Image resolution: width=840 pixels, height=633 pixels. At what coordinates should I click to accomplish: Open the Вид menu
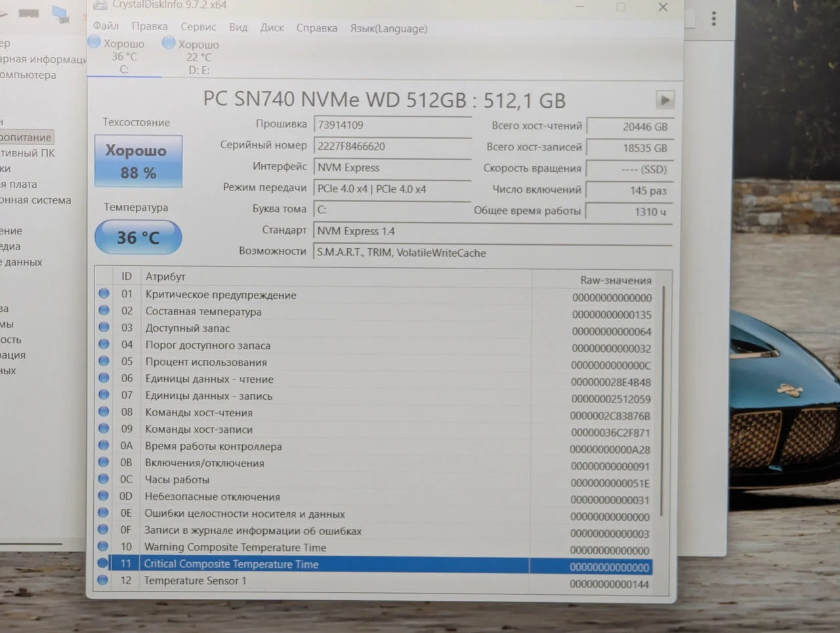pos(238,28)
